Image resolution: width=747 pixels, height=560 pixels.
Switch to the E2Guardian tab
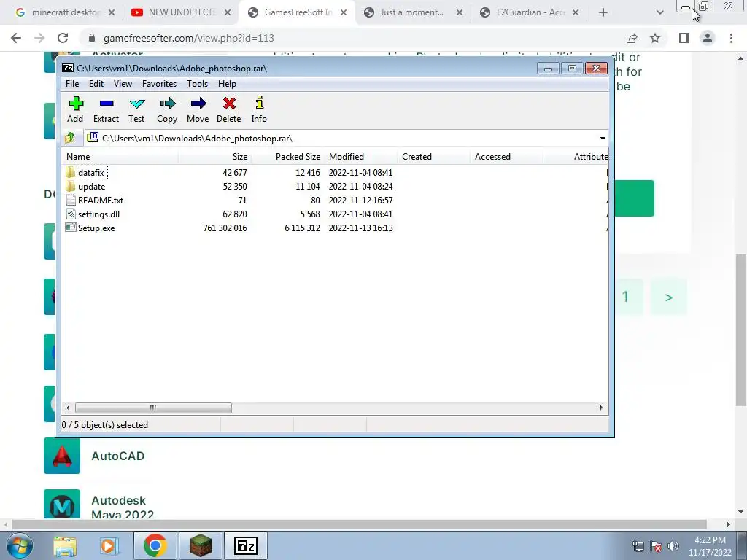pos(528,12)
